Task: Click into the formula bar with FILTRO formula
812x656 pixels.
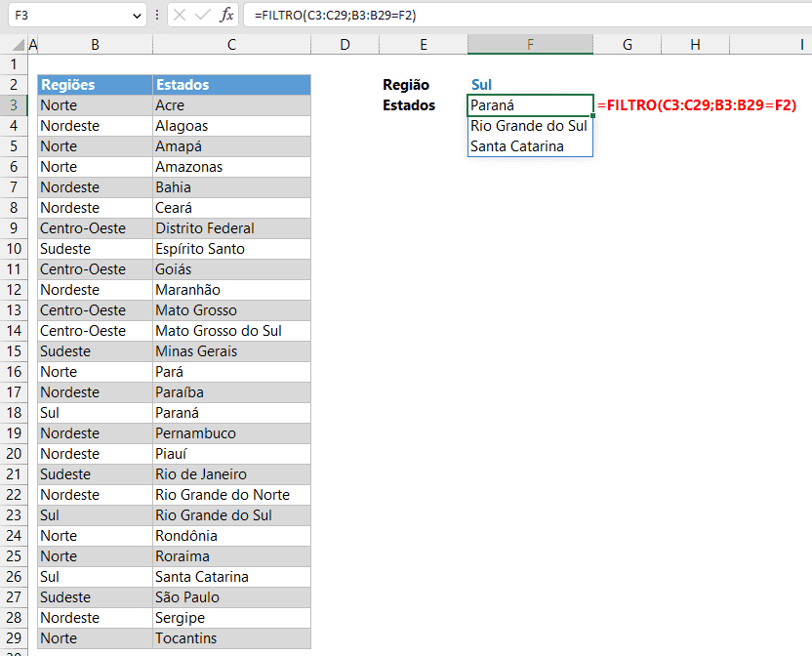Action: pyautogui.click(x=527, y=16)
